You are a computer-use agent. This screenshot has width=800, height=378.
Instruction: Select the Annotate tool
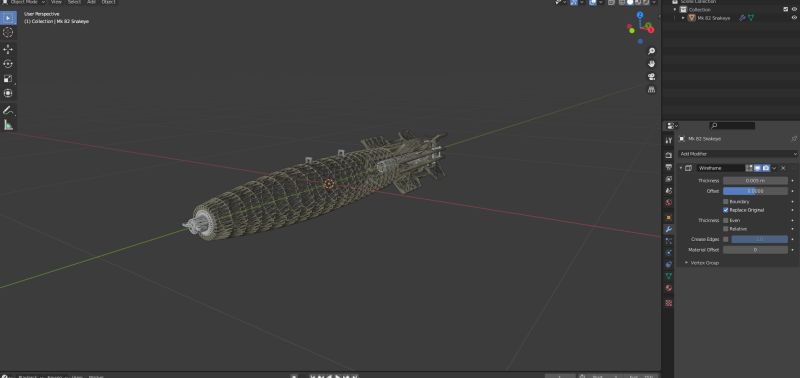[x=8, y=110]
